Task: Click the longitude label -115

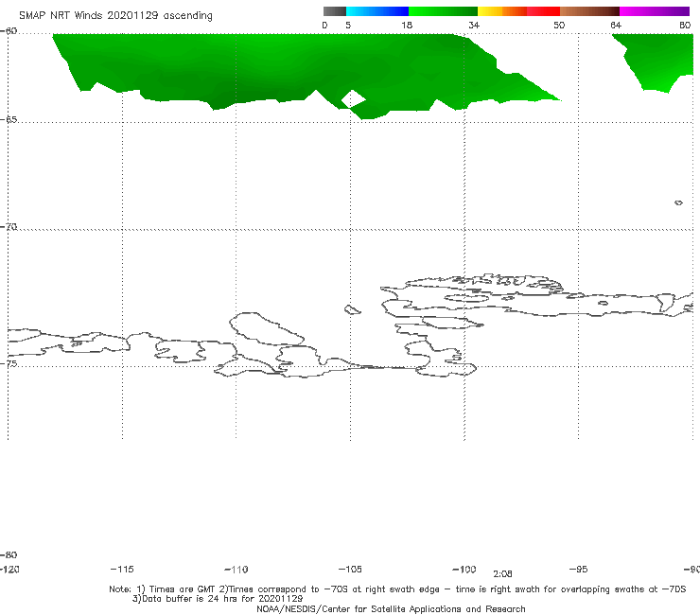Action: click(122, 569)
